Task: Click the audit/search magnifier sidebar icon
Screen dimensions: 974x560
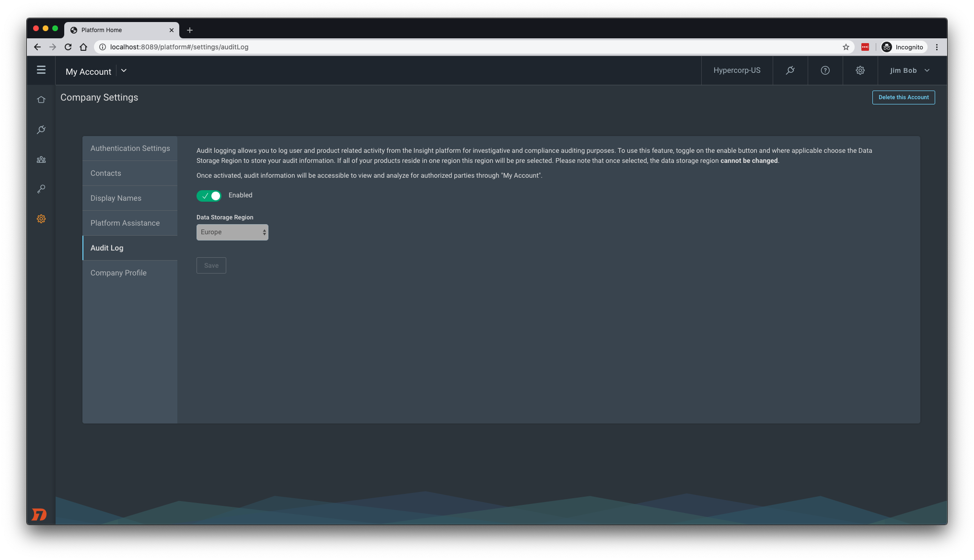Action: 41,130
